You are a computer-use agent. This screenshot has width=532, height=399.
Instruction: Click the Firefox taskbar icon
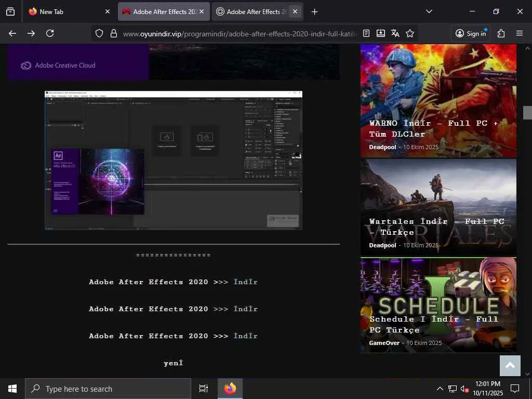tap(230, 389)
